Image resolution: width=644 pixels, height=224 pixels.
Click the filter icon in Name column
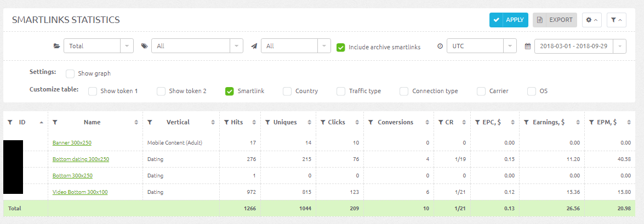[x=55, y=122]
